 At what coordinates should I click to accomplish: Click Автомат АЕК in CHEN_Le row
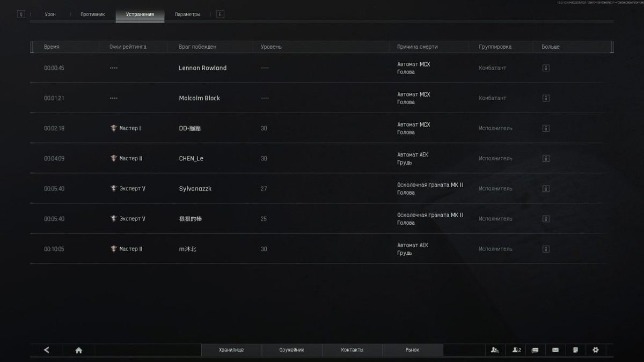click(413, 155)
